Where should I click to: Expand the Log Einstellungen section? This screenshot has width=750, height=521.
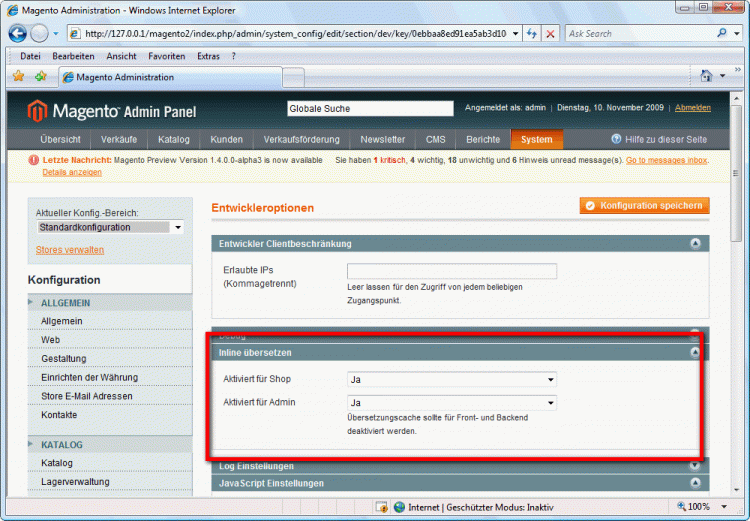pyautogui.click(x=694, y=465)
